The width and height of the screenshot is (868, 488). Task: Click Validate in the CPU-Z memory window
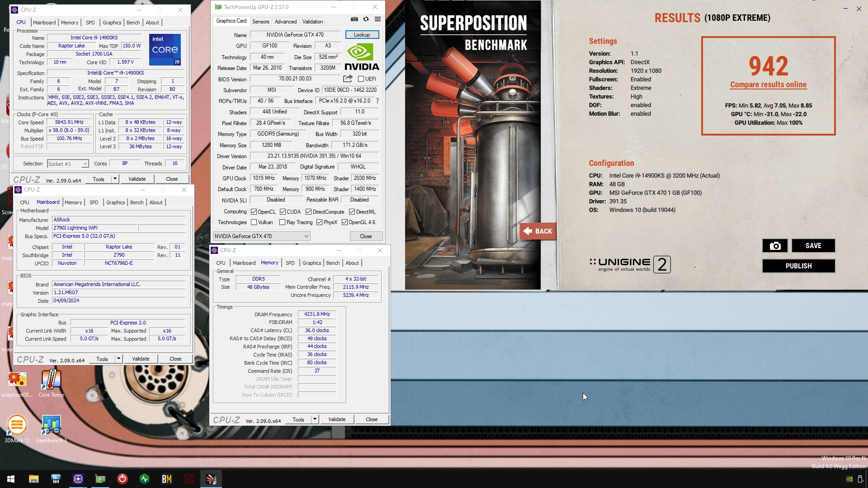coord(337,419)
